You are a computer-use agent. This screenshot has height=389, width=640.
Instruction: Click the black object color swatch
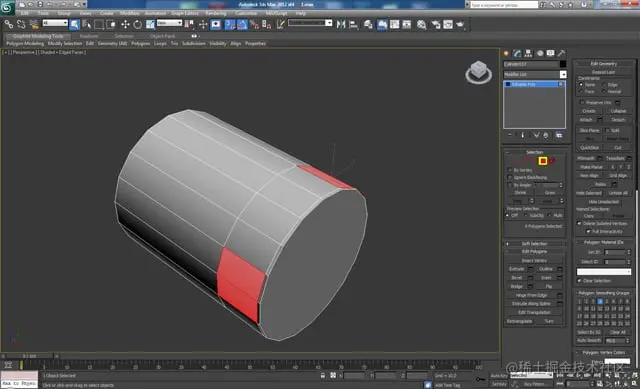click(563, 64)
